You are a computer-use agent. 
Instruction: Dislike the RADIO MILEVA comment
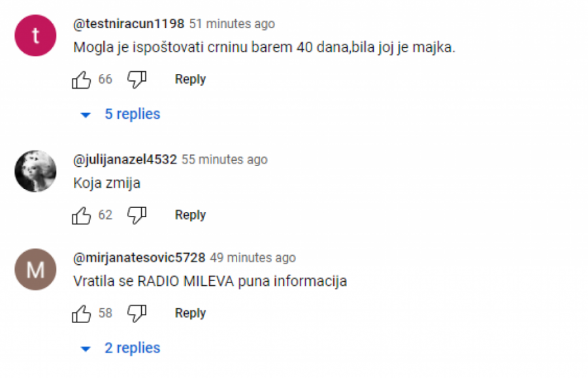137,313
